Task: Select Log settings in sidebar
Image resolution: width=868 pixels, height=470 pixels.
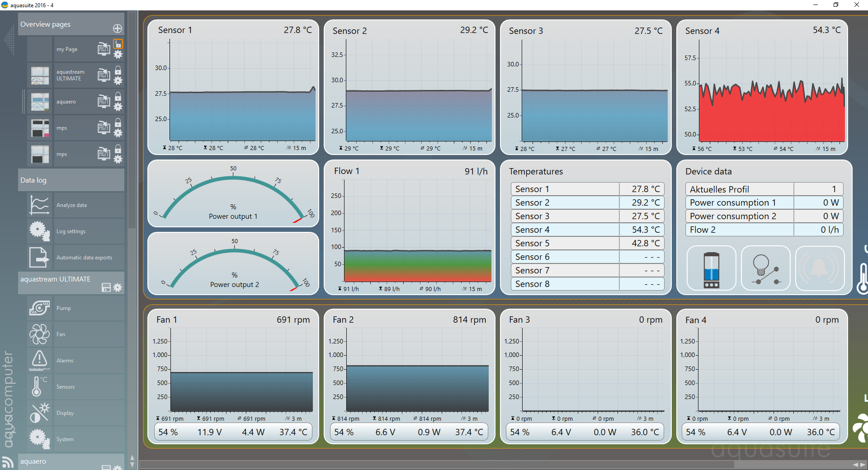Action: [71, 231]
